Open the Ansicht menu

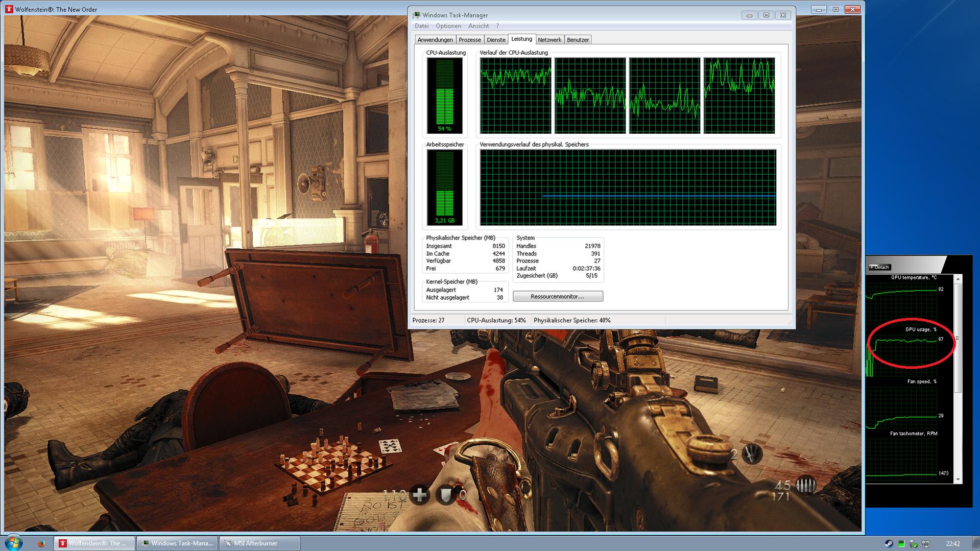click(479, 26)
